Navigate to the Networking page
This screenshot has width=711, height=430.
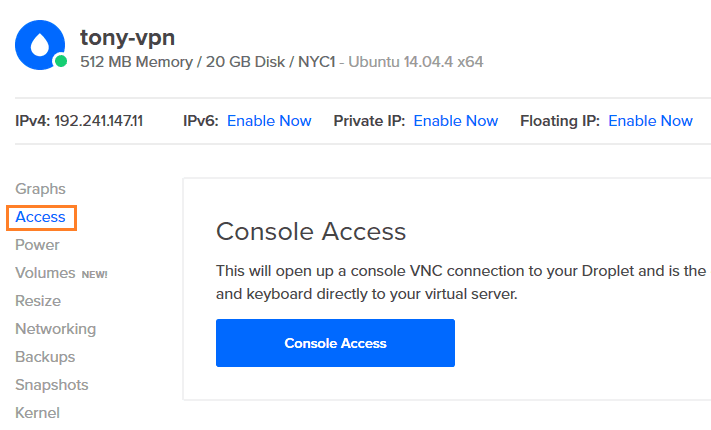56,329
